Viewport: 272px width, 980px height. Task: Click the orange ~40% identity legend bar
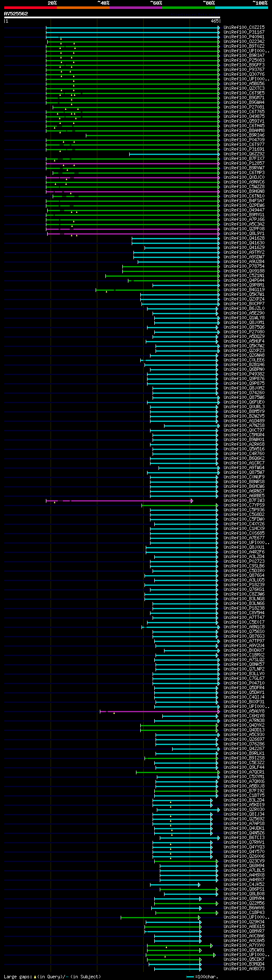click(x=83, y=8)
